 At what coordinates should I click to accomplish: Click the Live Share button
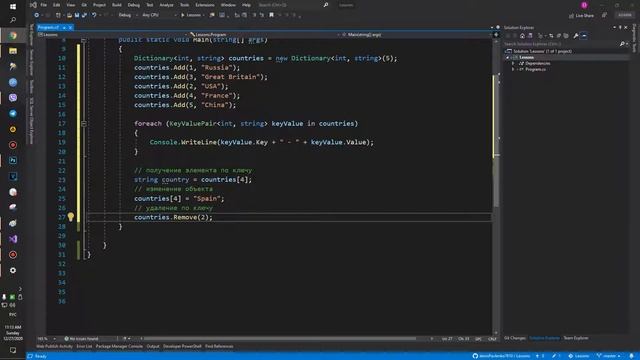581,16
